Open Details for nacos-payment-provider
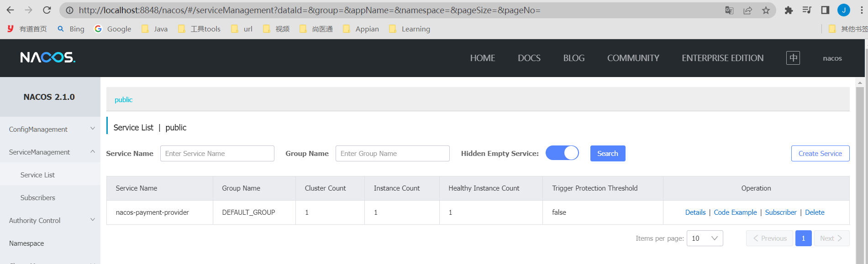868x264 pixels. tap(695, 212)
